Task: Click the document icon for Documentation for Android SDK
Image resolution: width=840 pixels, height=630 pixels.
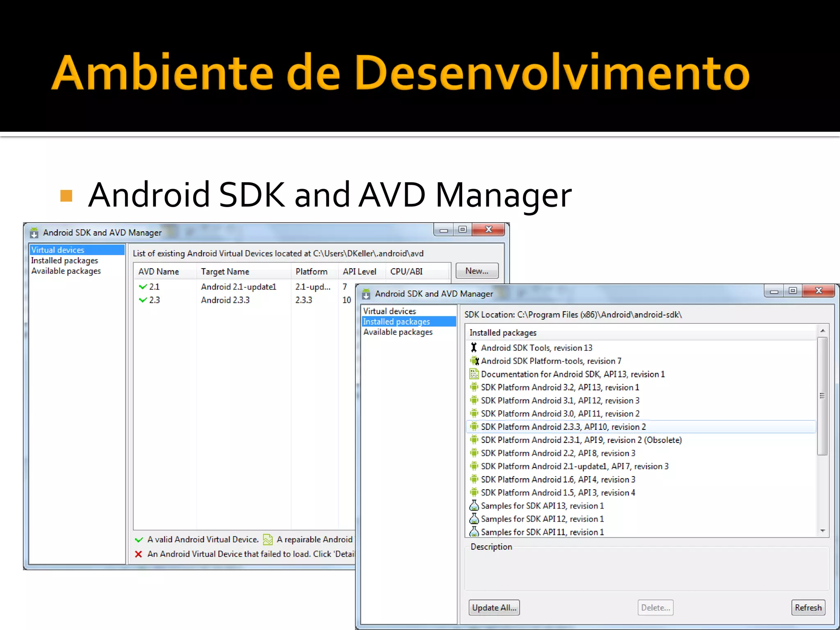Action: point(474,374)
